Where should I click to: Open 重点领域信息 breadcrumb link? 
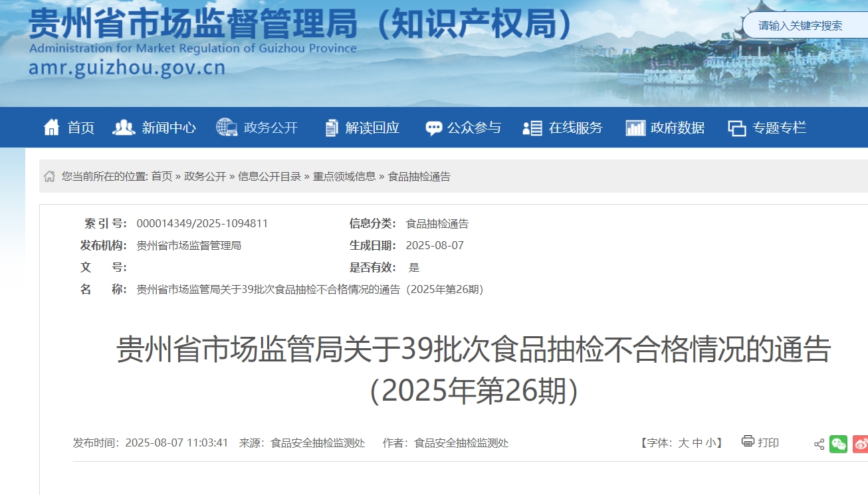[x=344, y=177]
